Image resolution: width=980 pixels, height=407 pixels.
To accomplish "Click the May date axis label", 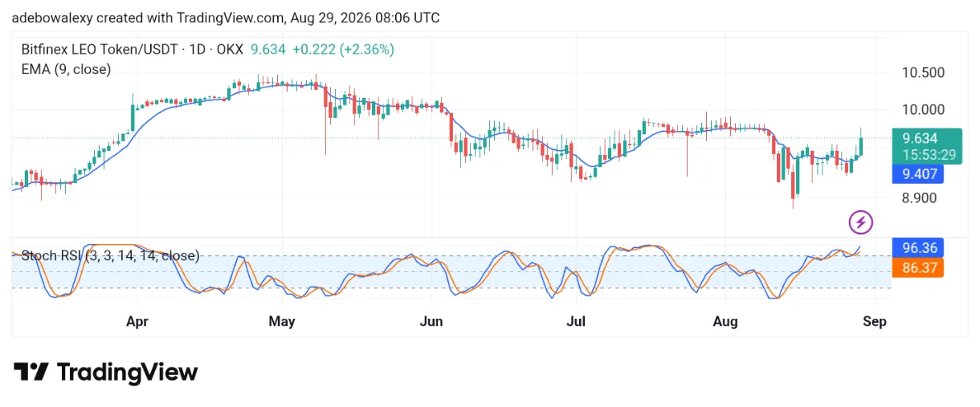I will click(x=282, y=322).
